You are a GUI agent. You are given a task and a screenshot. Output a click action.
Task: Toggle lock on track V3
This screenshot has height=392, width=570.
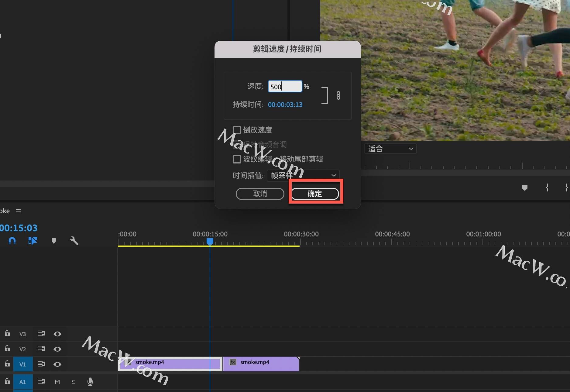(x=7, y=334)
